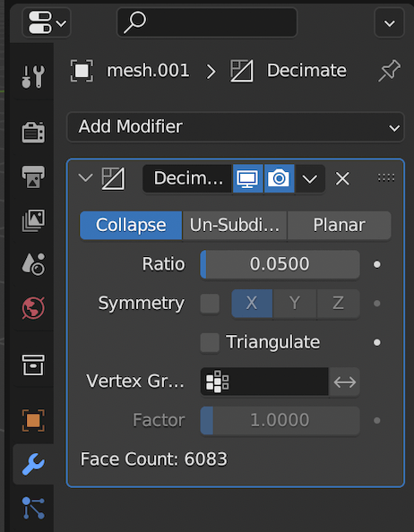Open the properties options dropdown in header
Screen dimensions: 414x532
tap(389, 22)
